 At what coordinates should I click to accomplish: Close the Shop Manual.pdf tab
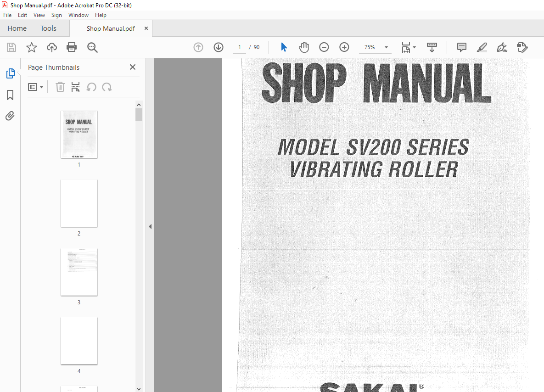[x=146, y=28]
